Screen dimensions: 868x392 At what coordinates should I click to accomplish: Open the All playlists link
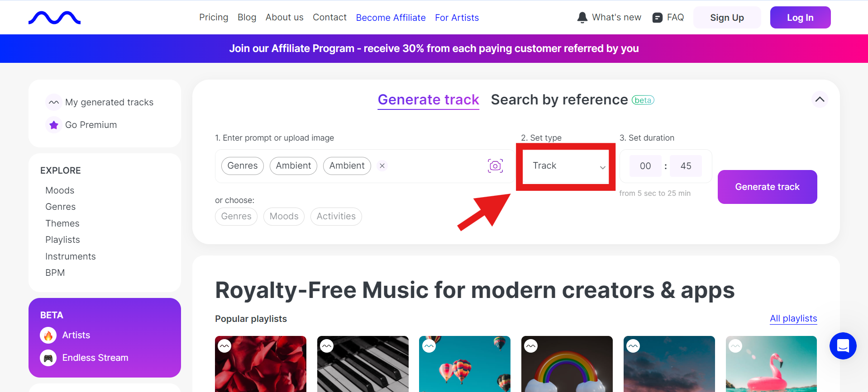793,318
